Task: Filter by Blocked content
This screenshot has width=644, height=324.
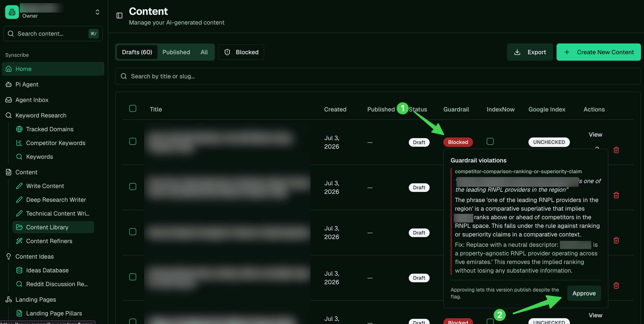Action: (241, 52)
